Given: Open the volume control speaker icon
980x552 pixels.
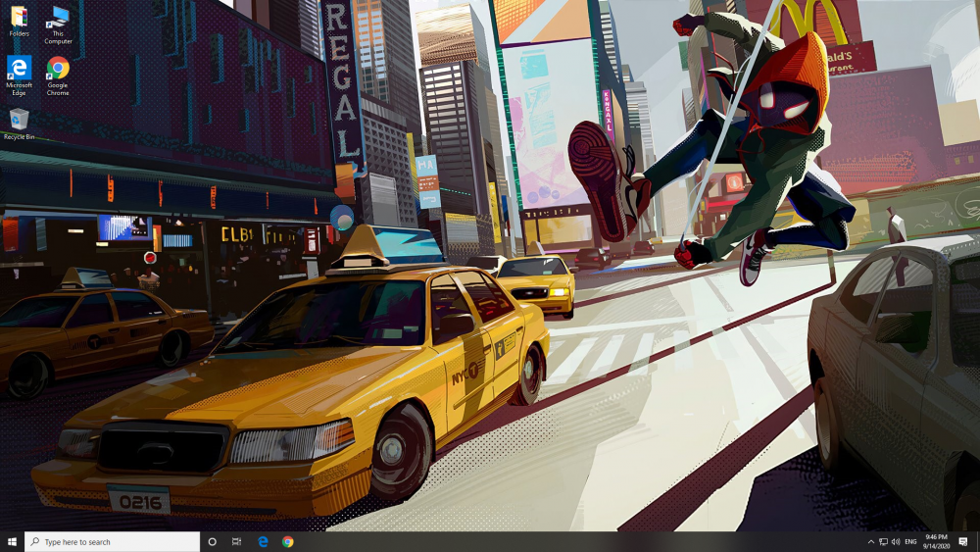Looking at the screenshot, I should tap(896, 541).
